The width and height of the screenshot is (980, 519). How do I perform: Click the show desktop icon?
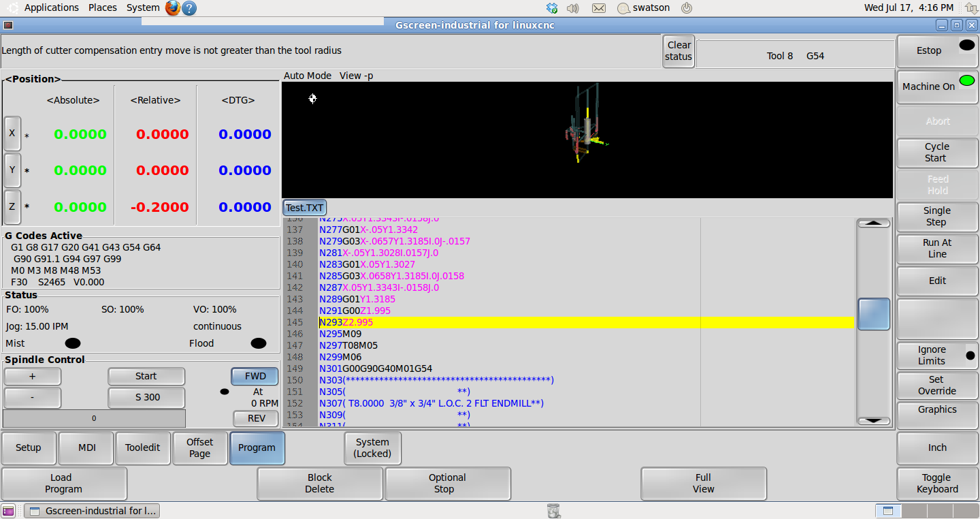(8, 511)
